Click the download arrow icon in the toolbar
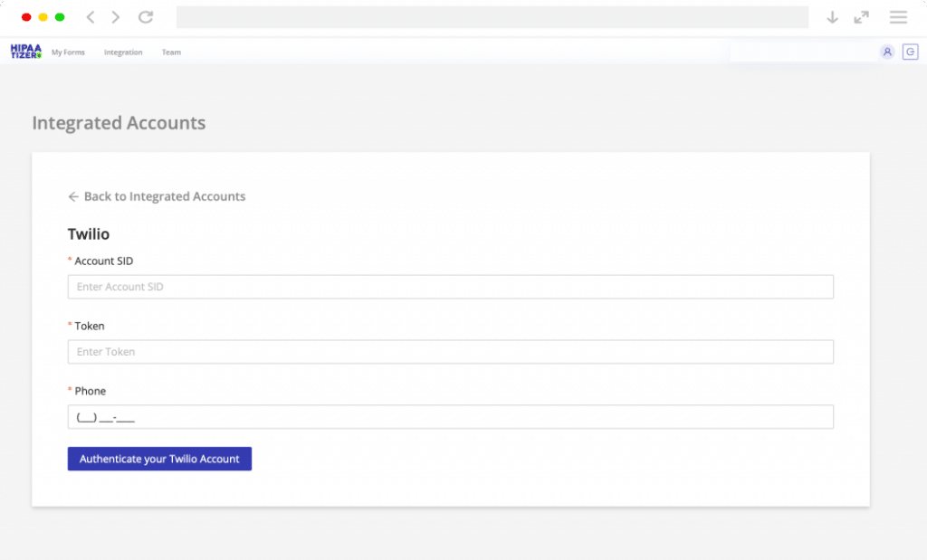Image resolution: width=927 pixels, height=560 pixels. coord(832,16)
